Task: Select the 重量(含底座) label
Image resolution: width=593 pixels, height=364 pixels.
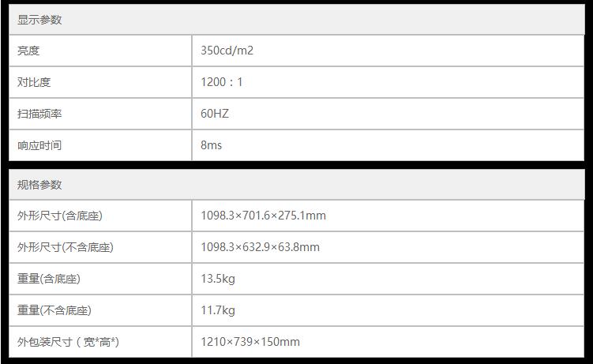Action: point(49,279)
